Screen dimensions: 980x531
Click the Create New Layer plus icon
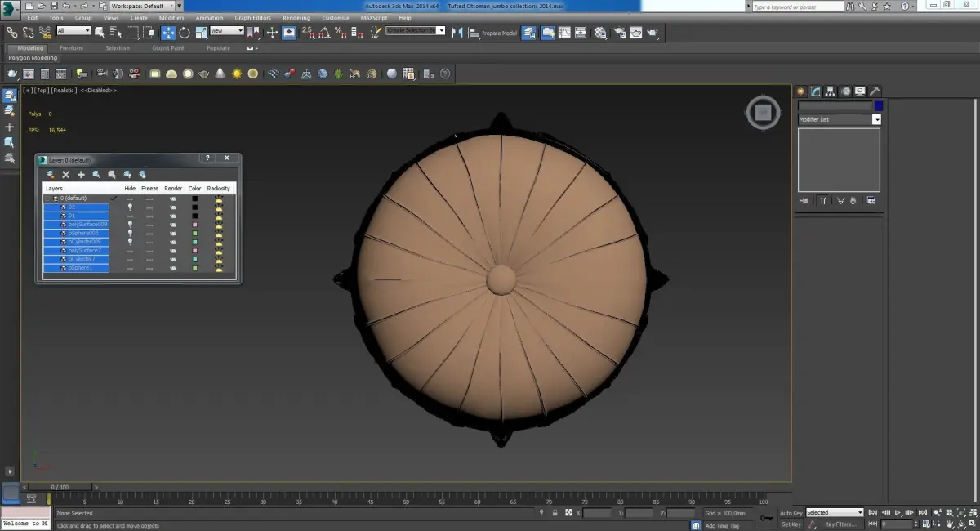[x=81, y=175]
